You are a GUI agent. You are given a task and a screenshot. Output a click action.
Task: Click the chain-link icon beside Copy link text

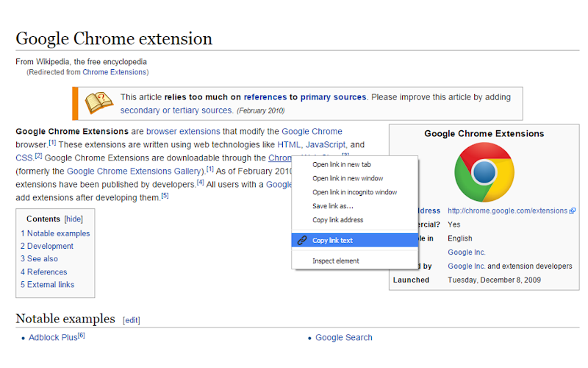click(302, 241)
